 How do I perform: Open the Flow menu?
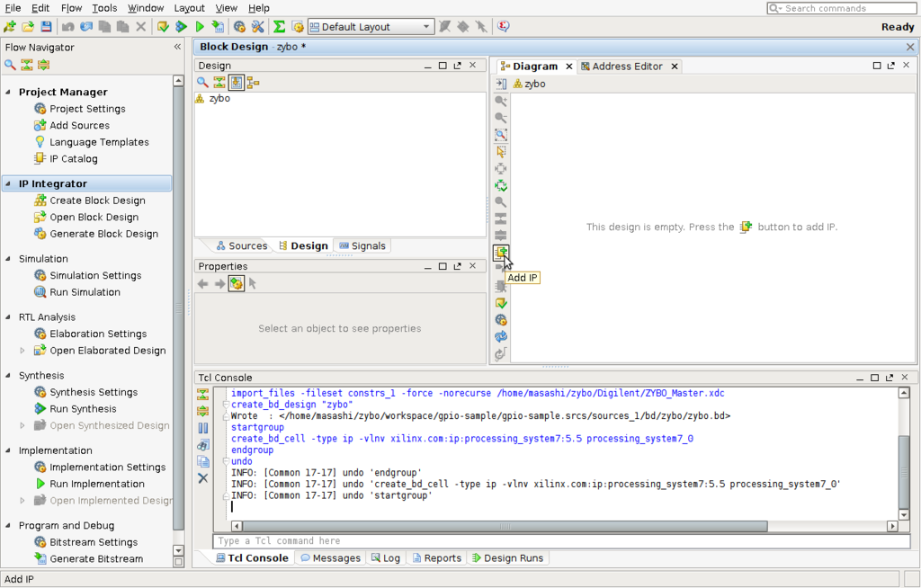point(71,7)
